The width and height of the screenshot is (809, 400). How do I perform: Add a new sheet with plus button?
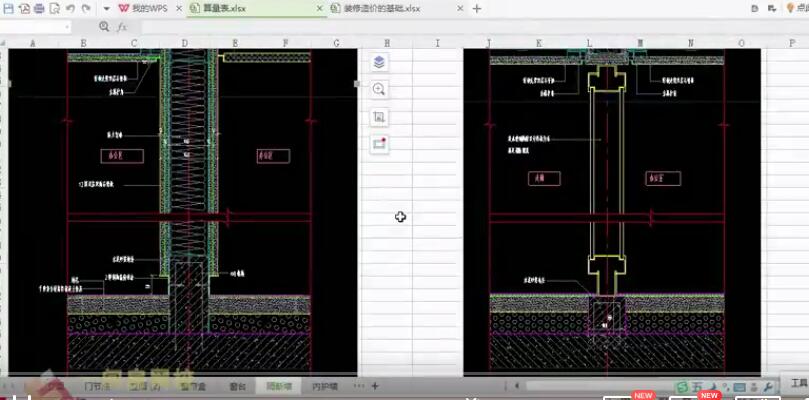(375, 386)
